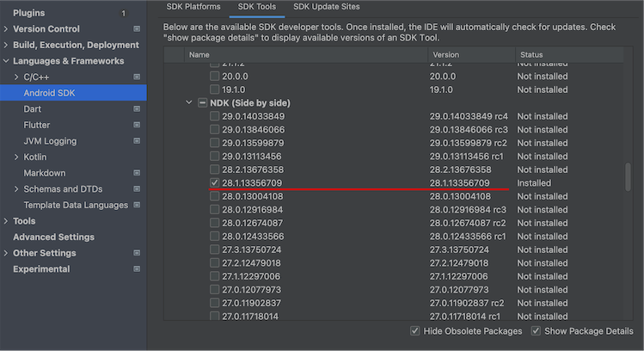The image size is (644, 351).
Task: Open SDK Update Sites tab
Action: pos(326,7)
